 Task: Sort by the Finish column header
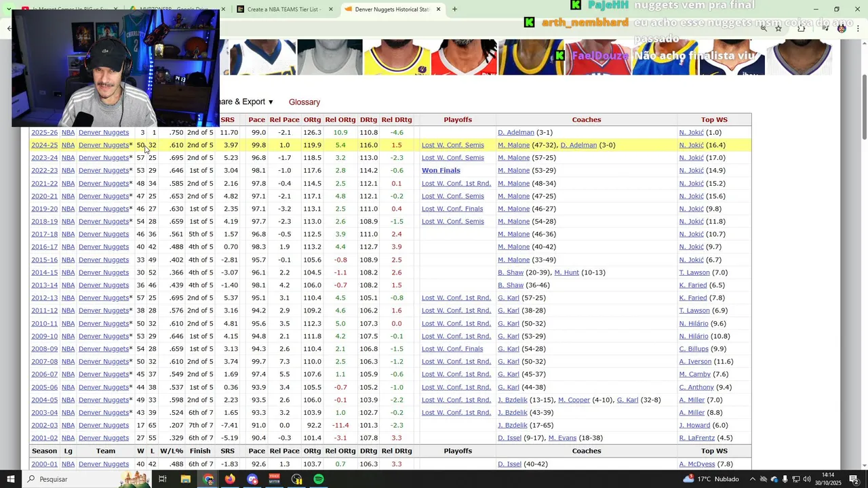click(x=200, y=451)
